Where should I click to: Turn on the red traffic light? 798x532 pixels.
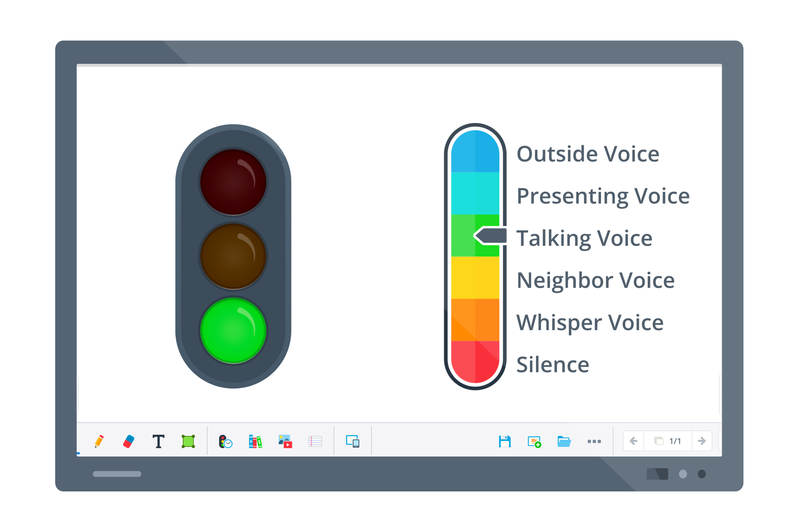[233, 182]
